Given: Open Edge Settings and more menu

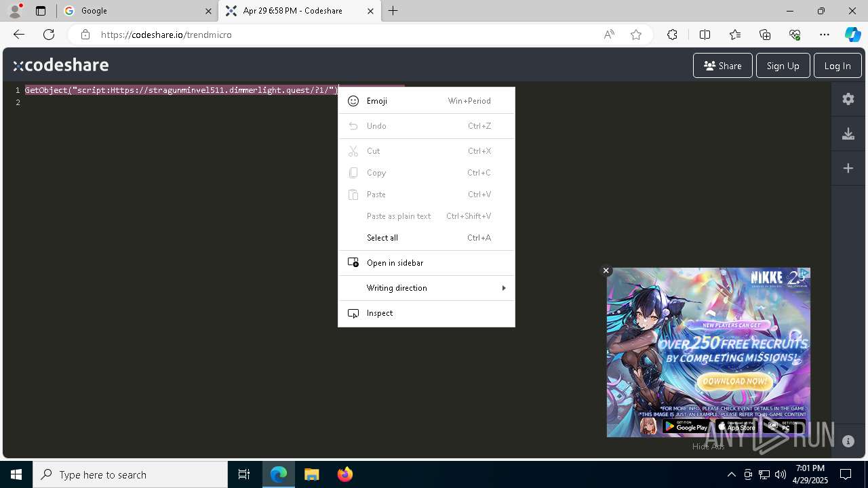Looking at the screenshot, I should 825,35.
